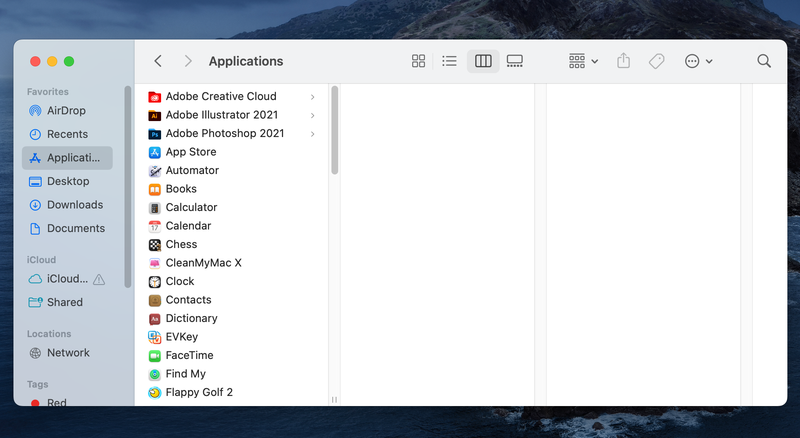Click the Applications column scrollbar thumb
The image size is (800, 438).
coord(335,130)
